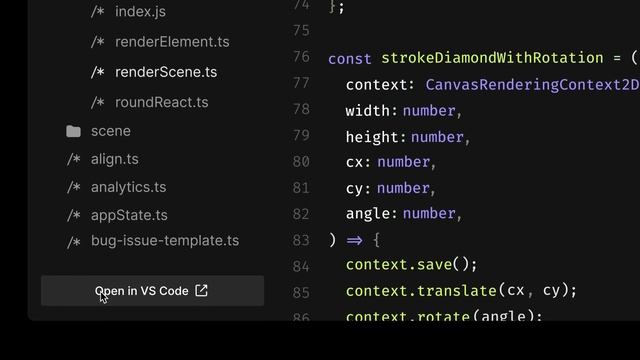Screen dimensions: 640x360
Task: Click width parameter on line 78
Action: [x=368, y=111]
